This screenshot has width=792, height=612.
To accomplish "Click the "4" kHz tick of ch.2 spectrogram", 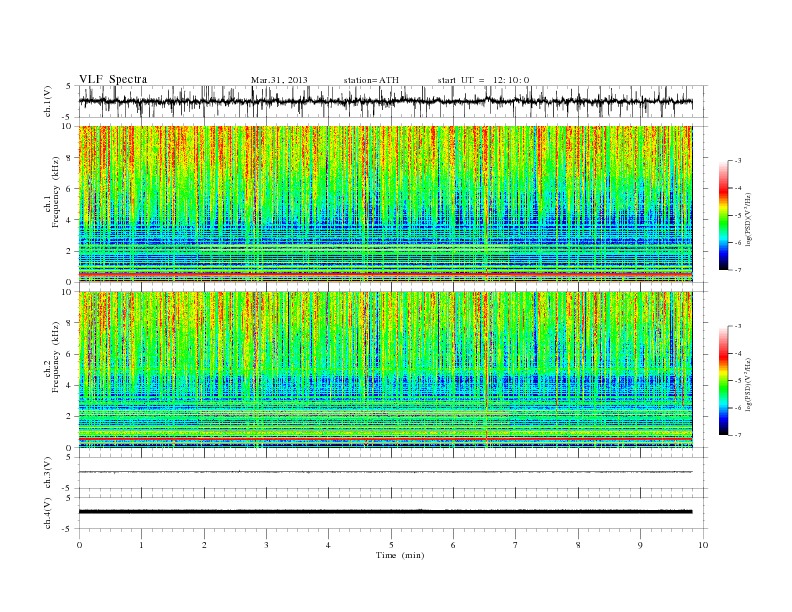I will click(70, 385).
